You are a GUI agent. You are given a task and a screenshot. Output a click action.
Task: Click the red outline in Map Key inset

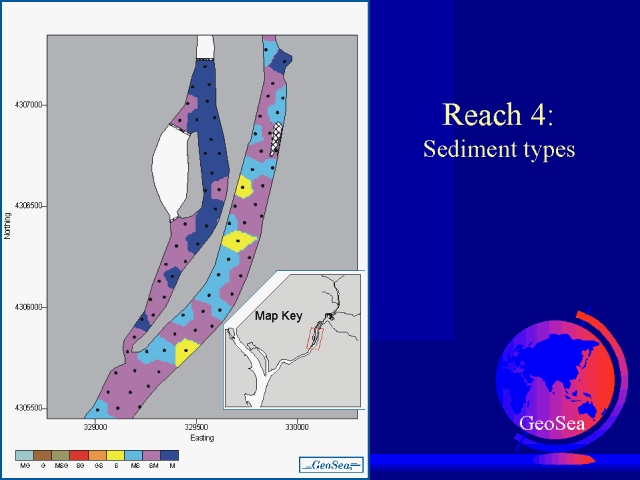click(x=317, y=337)
